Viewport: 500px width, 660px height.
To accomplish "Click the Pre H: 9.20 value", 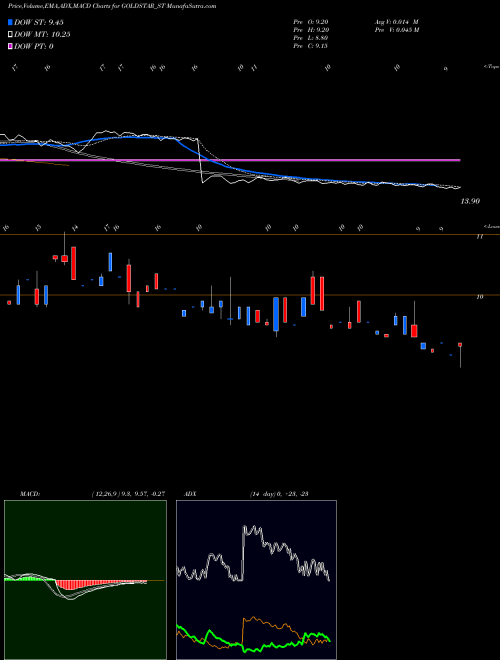I will coord(311,30).
